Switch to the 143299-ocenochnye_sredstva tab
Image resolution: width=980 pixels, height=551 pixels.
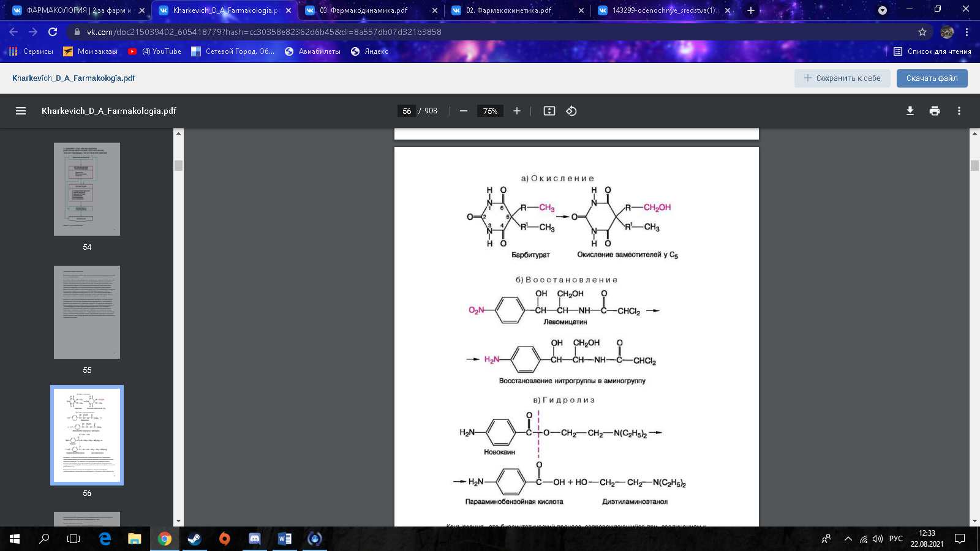664,10
